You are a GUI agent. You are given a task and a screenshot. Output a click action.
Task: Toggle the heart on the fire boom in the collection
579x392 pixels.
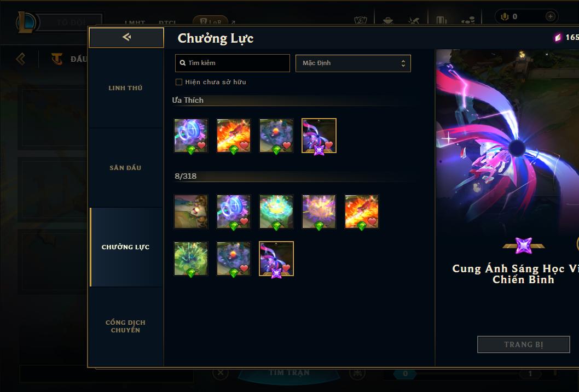pos(372,221)
